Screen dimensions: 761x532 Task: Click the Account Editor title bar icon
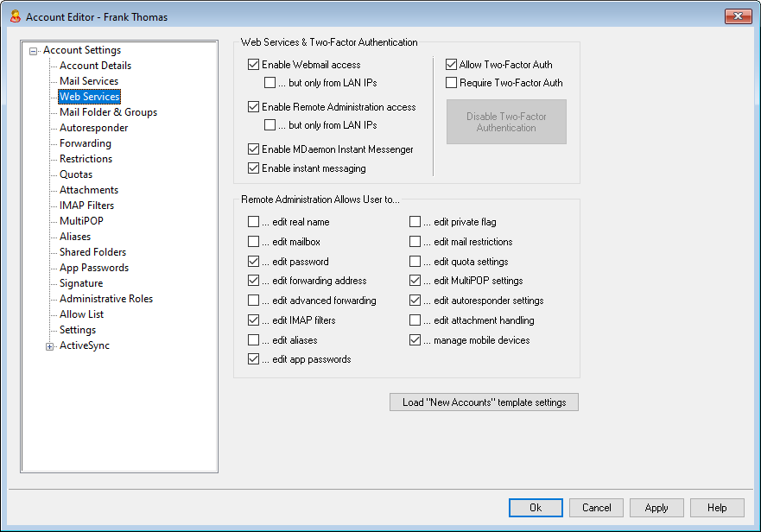[15, 16]
